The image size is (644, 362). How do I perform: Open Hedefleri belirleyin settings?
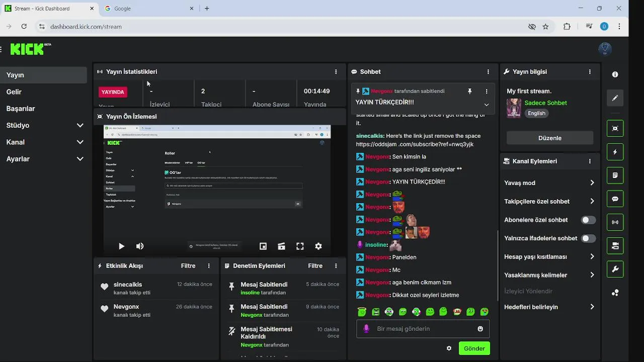point(549,307)
